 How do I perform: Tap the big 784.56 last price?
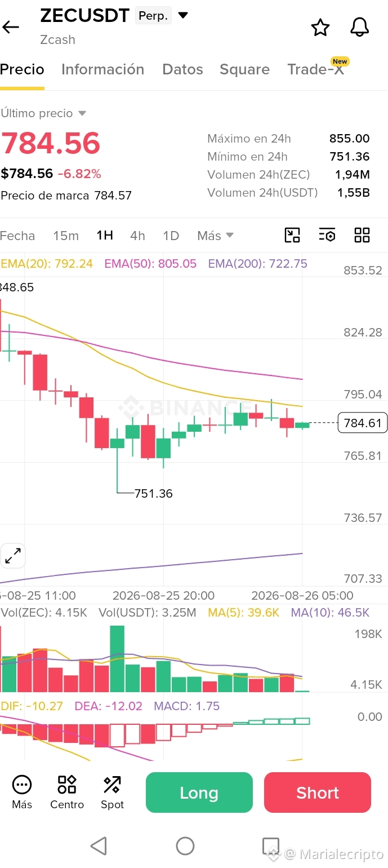51,143
